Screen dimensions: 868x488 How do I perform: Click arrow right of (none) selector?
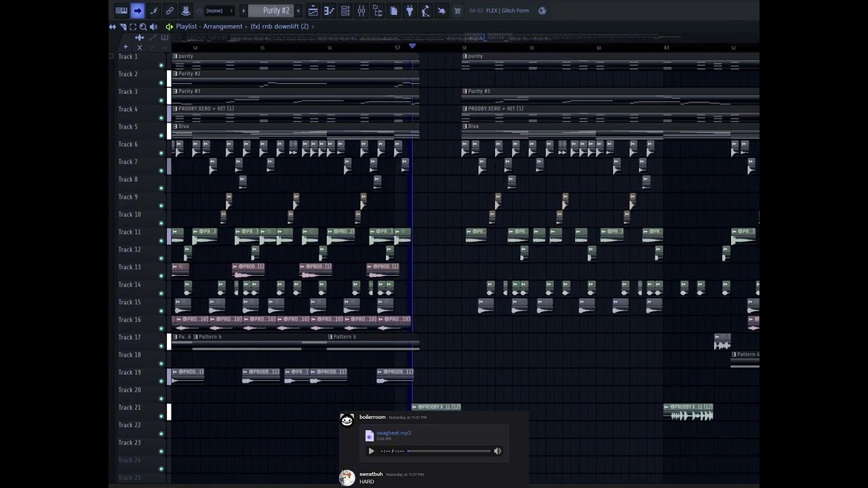(x=233, y=10)
